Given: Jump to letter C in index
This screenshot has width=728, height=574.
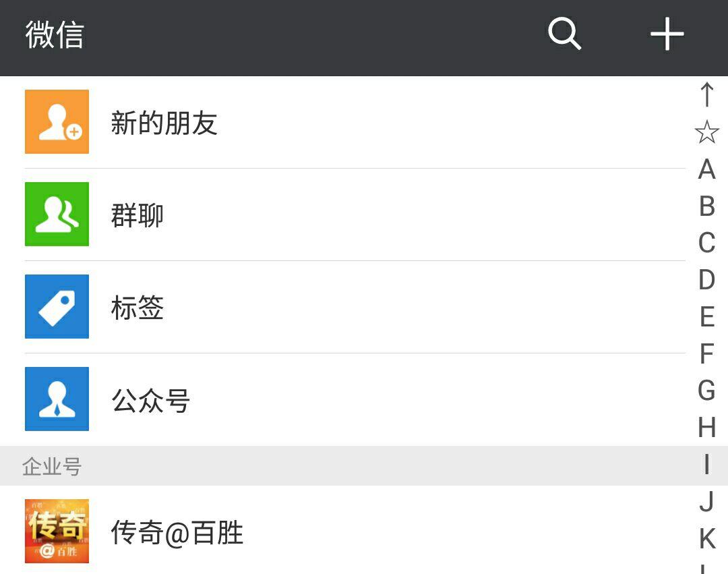Looking at the screenshot, I should click(706, 243).
